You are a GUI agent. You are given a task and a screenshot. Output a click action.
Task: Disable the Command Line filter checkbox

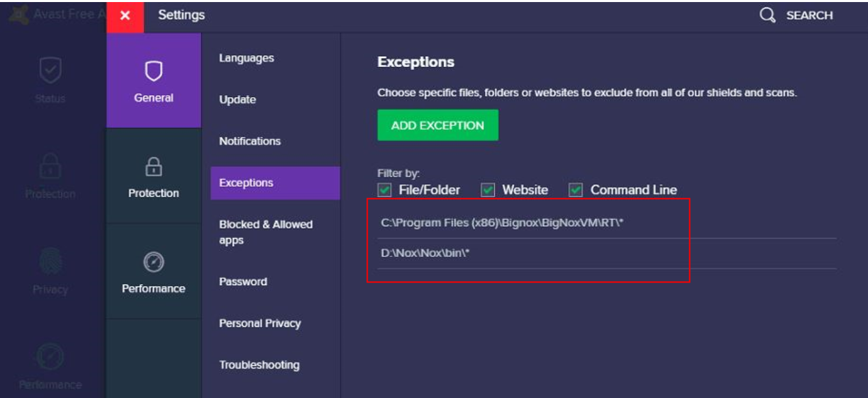(576, 190)
